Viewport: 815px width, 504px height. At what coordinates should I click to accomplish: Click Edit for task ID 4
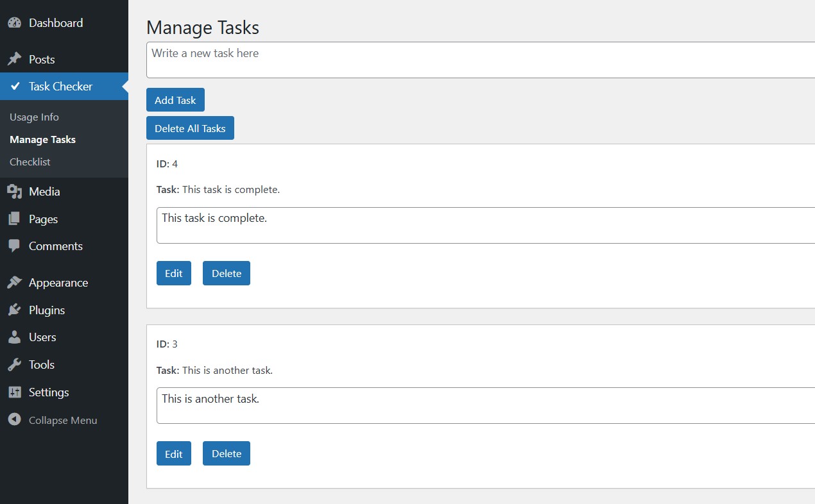coord(174,273)
